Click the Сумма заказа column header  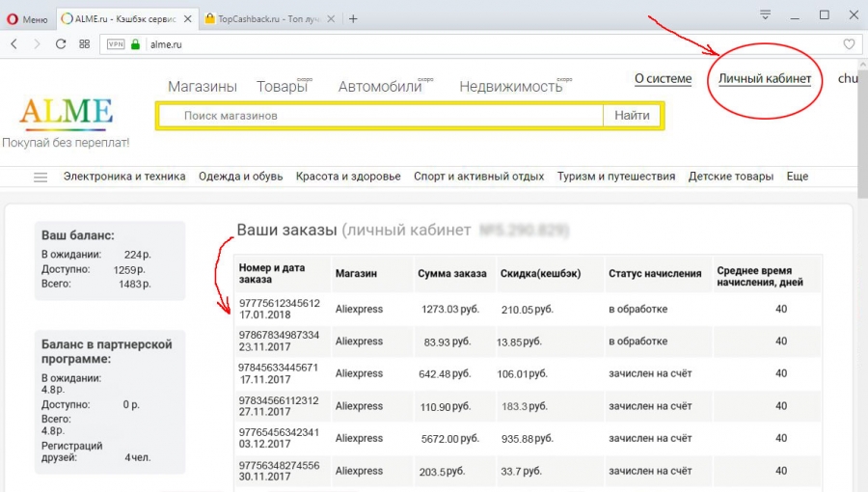point(452,273)
